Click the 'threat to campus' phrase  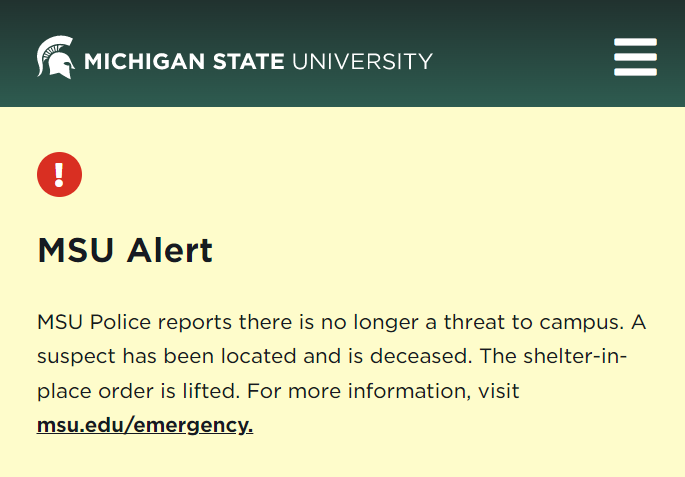pyautogui.click(x=533, y=322)
